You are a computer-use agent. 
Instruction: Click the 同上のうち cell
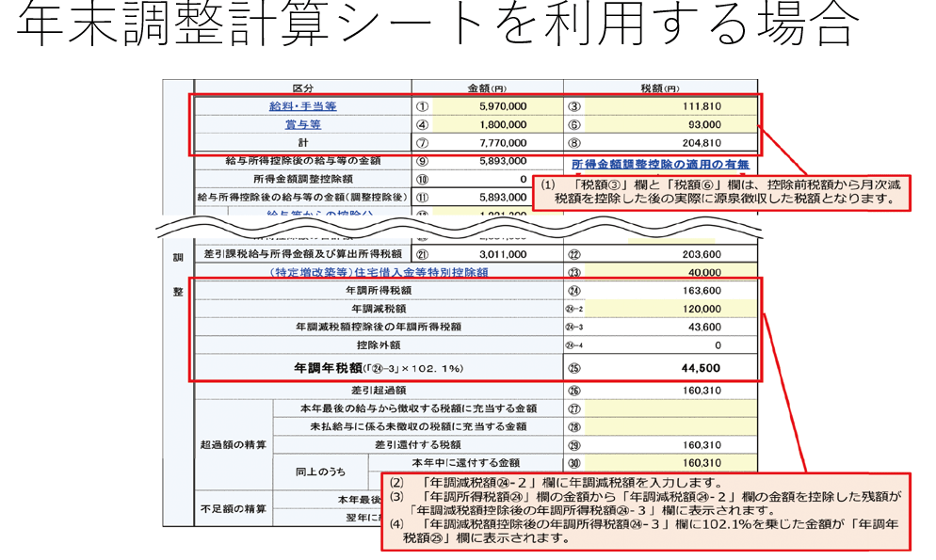(320, 472)
